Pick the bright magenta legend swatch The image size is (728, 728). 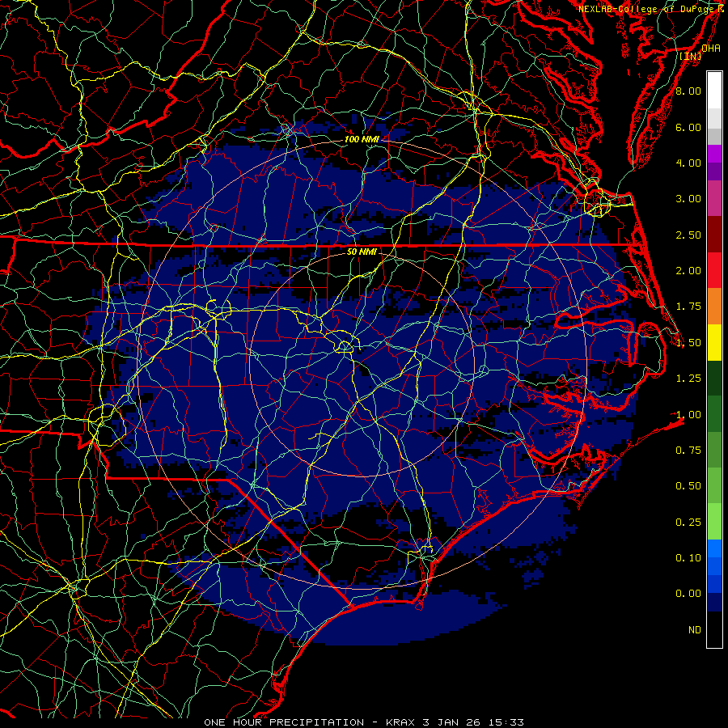tap(714, 154)
